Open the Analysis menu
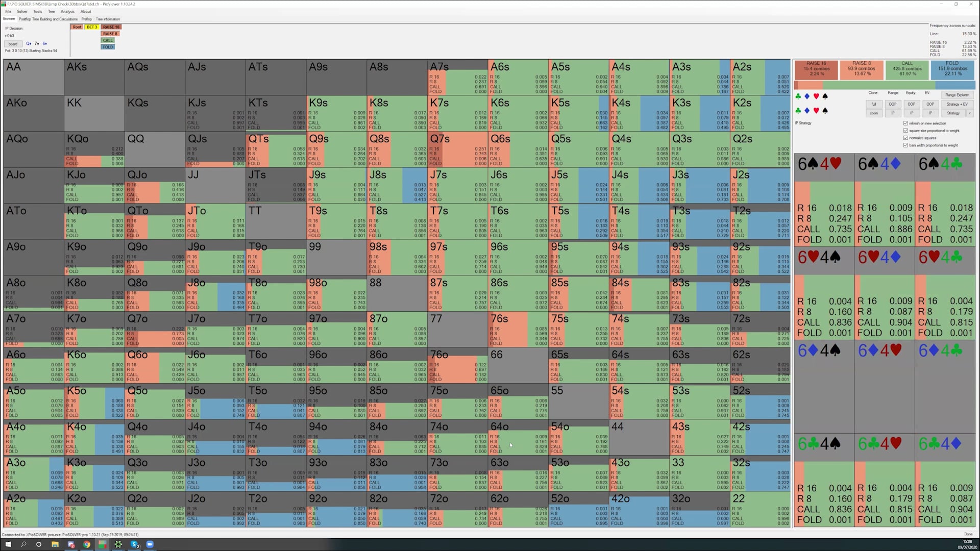The width and height of the screenshot is (980, 551). tap(67, 11)
